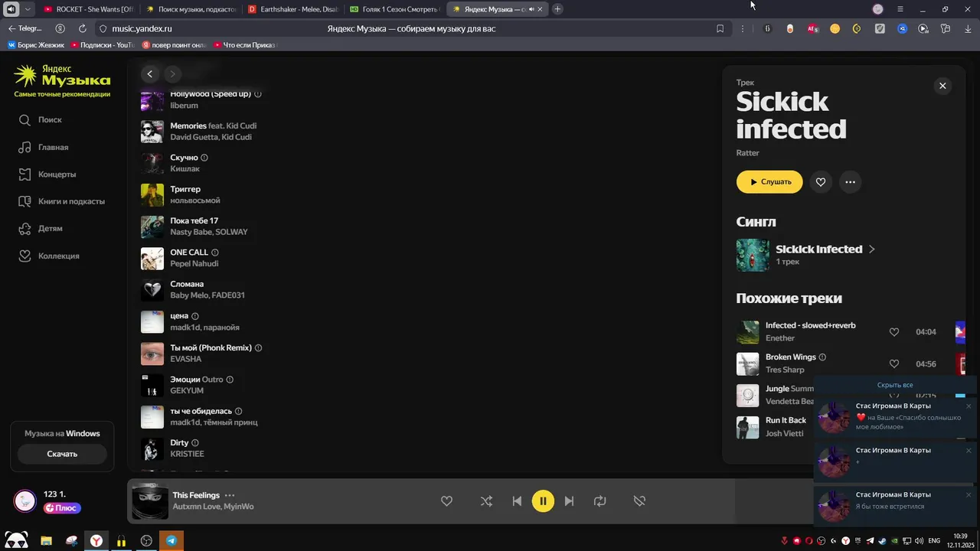Open bookmark Борис Жевжик
The image size is (980, 551).
pos(36,45)
